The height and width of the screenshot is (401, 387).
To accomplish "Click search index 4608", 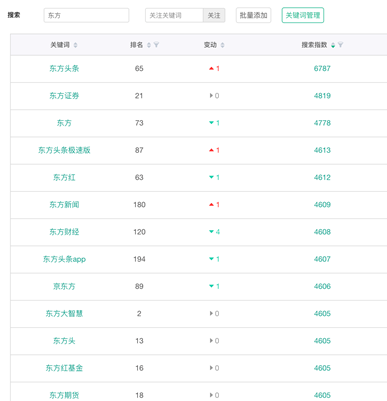I will tap(322, 232).
